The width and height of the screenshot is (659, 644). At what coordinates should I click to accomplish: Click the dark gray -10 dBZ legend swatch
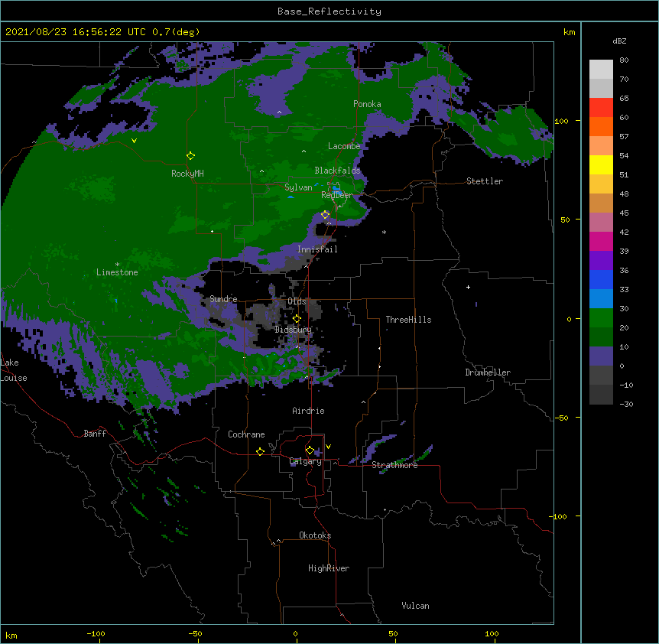601,395
